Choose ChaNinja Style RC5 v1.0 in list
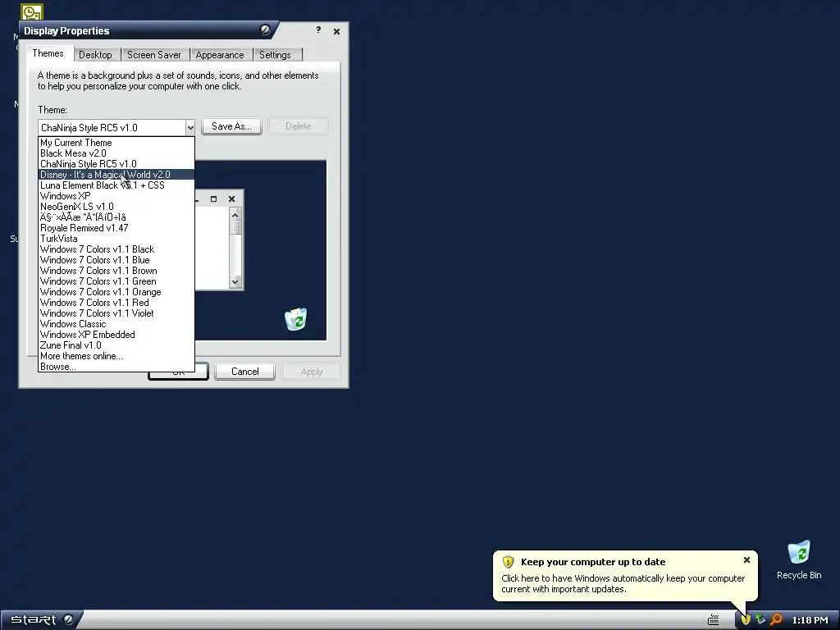The height and width of the screenshot is (630, 840). point(116,164)
